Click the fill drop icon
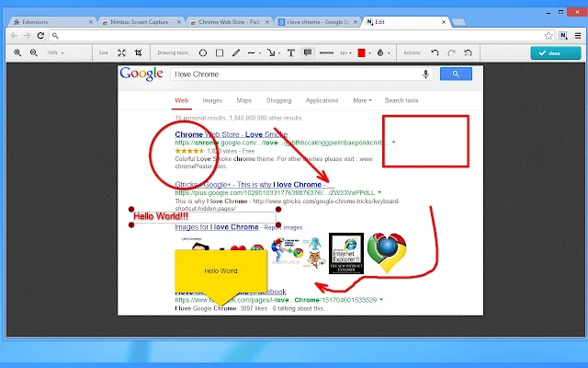 (380, 53)
